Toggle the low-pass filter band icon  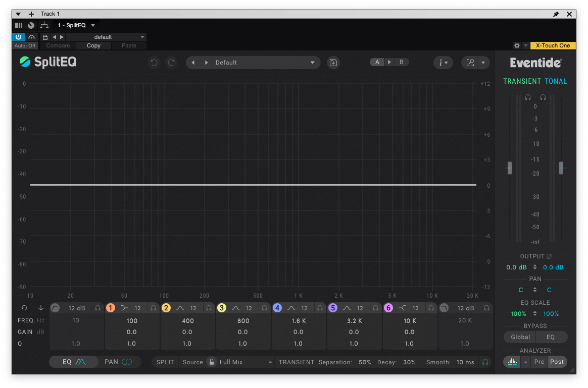pos(444,308)
